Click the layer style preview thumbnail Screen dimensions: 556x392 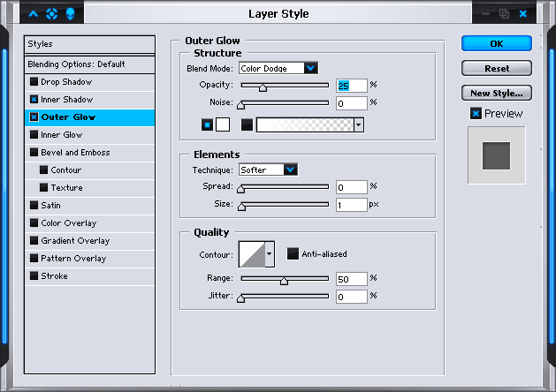497,155
